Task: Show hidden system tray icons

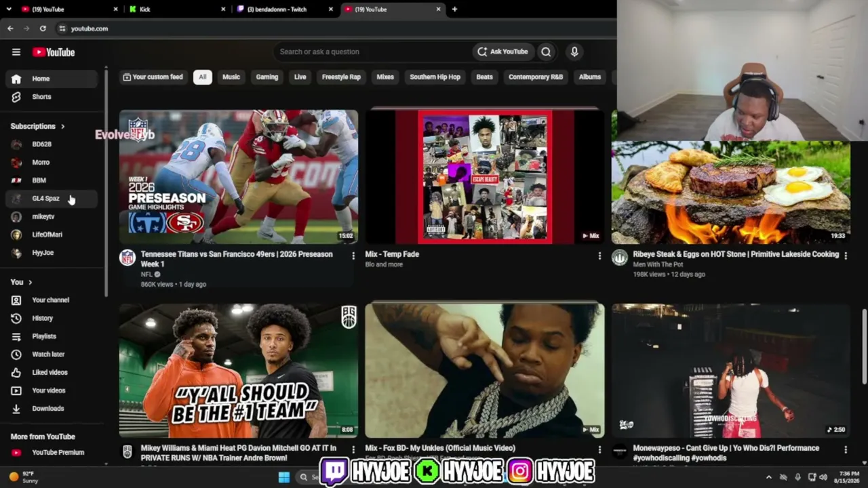Action: (x=768, y=477)
